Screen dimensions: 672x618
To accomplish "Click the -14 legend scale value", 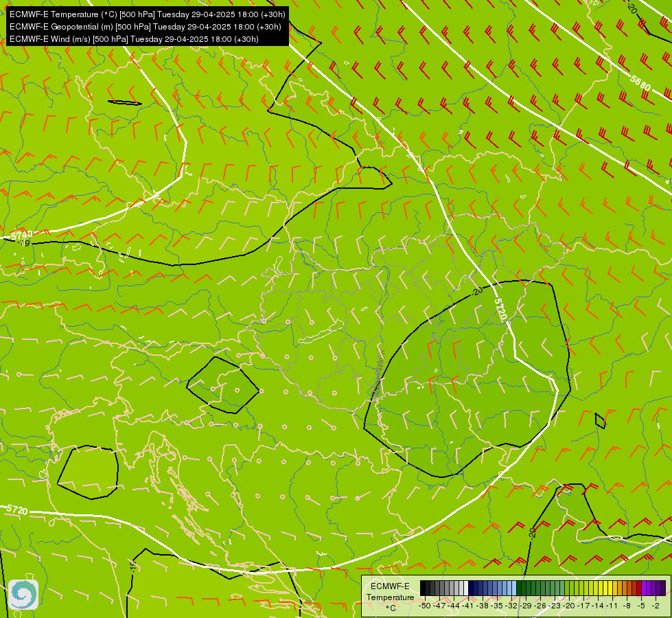I will (x=598, y=606).
